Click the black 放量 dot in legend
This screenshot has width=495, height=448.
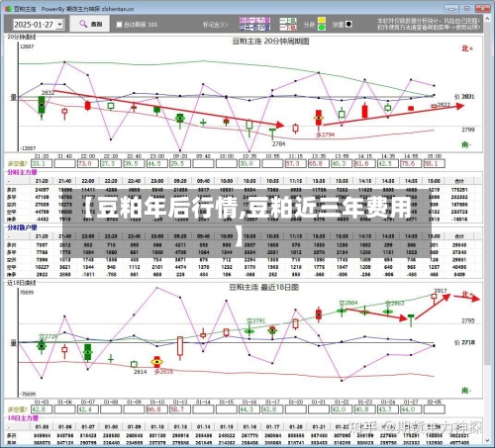click(348, 24)
